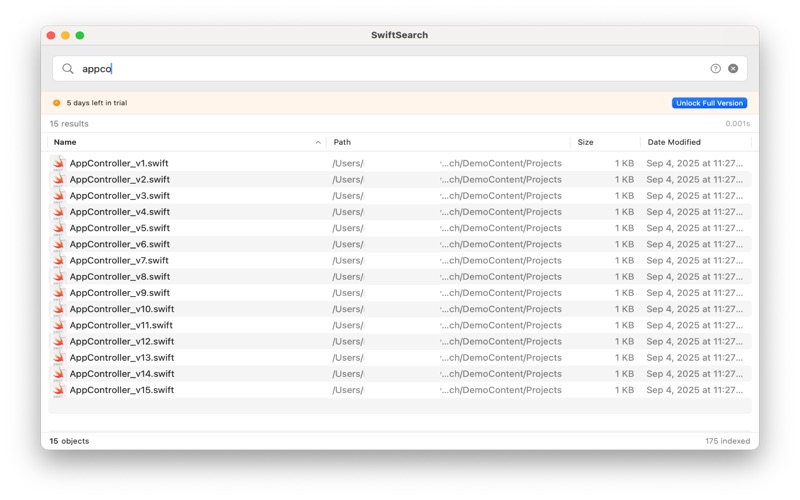Image resolution: width=800 pixels, height=500 pixels.
Task: Sort results by the Name column header
Action: click(65, 142)
